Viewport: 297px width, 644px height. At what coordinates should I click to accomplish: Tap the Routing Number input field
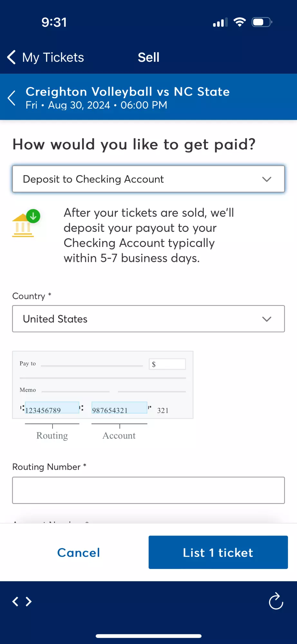point(148,490)
